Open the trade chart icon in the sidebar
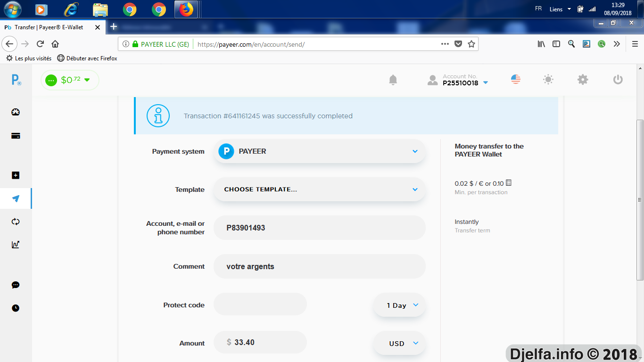The width and height of the screenshot is (644, 362). [16, 245]
